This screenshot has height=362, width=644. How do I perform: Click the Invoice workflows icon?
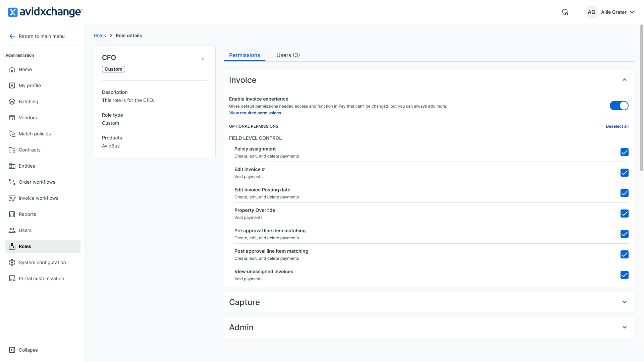coord(12,198)
